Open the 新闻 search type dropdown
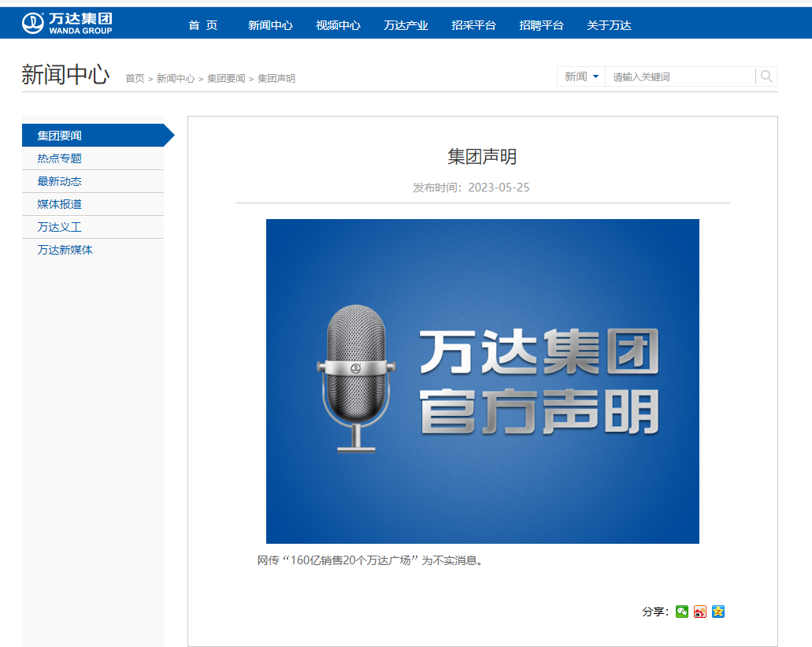812x647 pixels. pyautogui.click(x=581, y=76)
